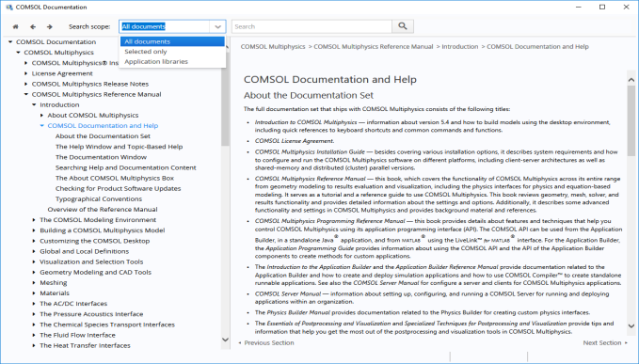Choose 'All documents' in scope list
Viewport: 639px width, 364px height.
[172, 41]
